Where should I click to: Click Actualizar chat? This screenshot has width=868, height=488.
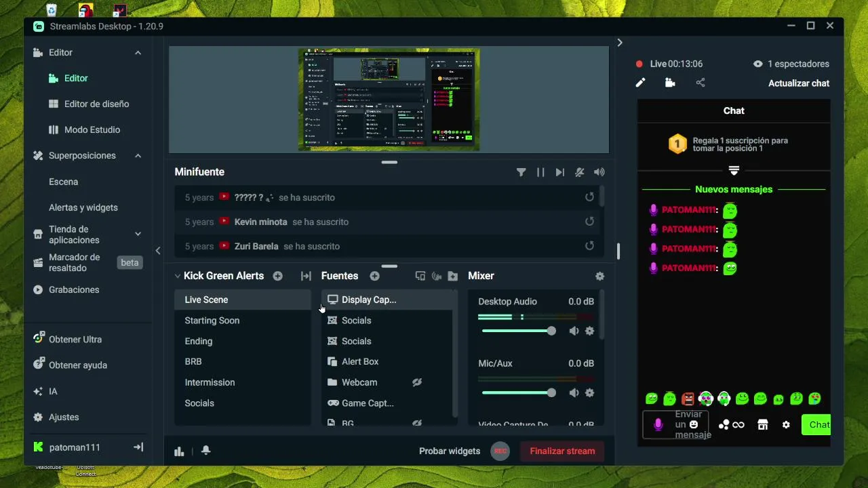click(799, 83)
